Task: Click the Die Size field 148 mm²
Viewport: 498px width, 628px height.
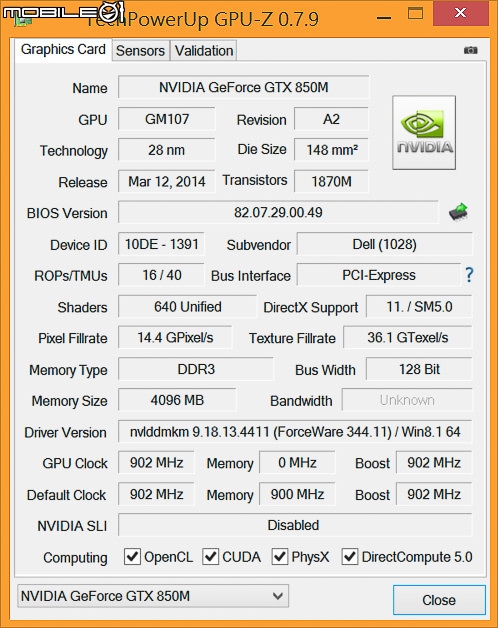Action: [331, 150]
